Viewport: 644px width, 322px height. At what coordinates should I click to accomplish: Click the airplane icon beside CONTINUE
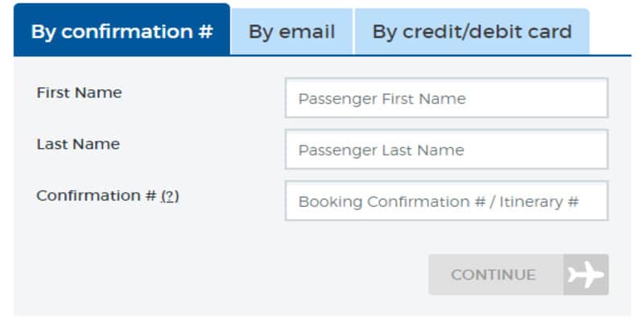pyautogui.click(x=586, y=275)
